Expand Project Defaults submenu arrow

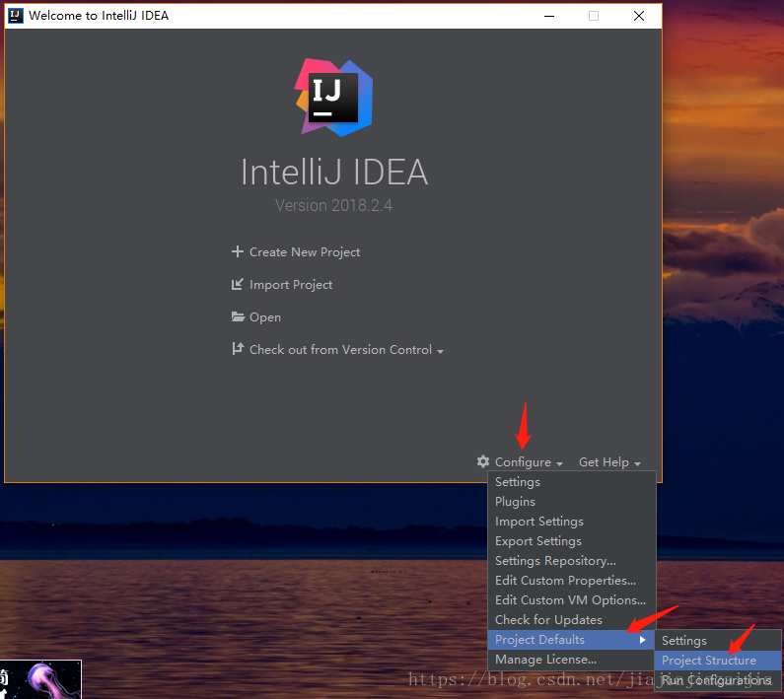click(x=643, y=640)
